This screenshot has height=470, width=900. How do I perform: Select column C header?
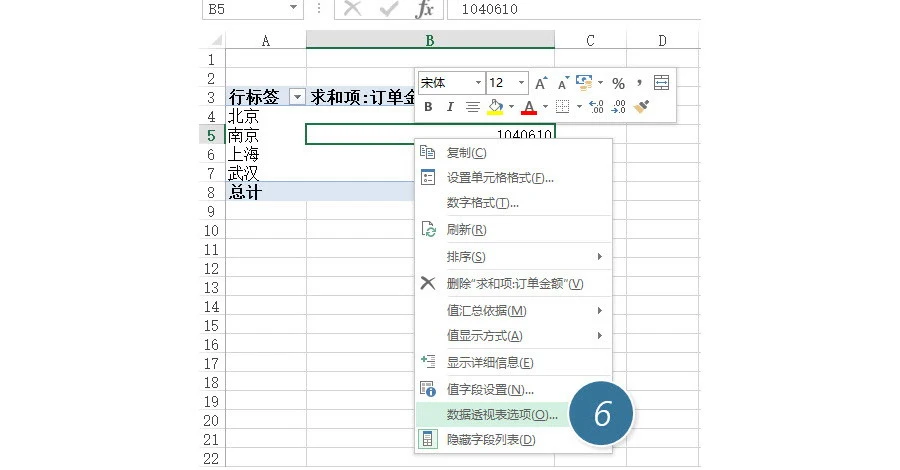click(591, 41)
